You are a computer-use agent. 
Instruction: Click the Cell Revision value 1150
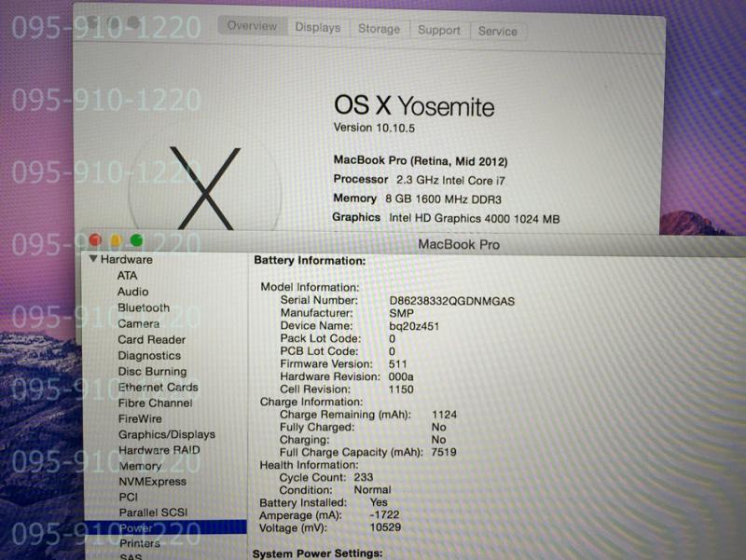(401, 389)
